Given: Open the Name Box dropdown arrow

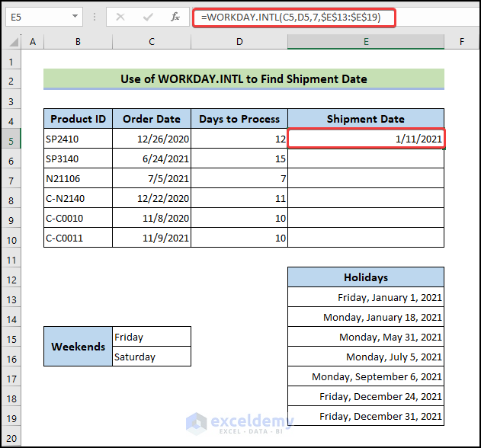Looking at the screenshot, I should (75, 16).
